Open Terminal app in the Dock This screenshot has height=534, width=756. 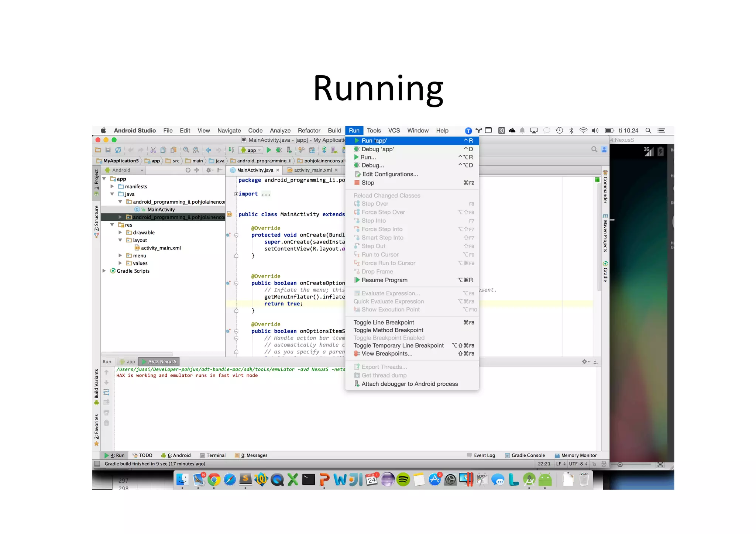tap(309, 479)
